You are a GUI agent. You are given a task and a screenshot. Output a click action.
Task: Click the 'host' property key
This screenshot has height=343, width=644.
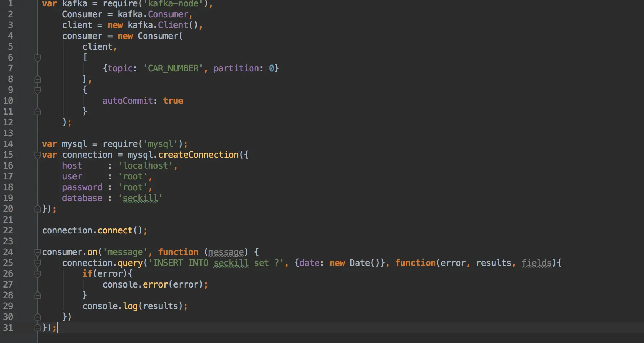pyautogui.click(x=72, y=166)
